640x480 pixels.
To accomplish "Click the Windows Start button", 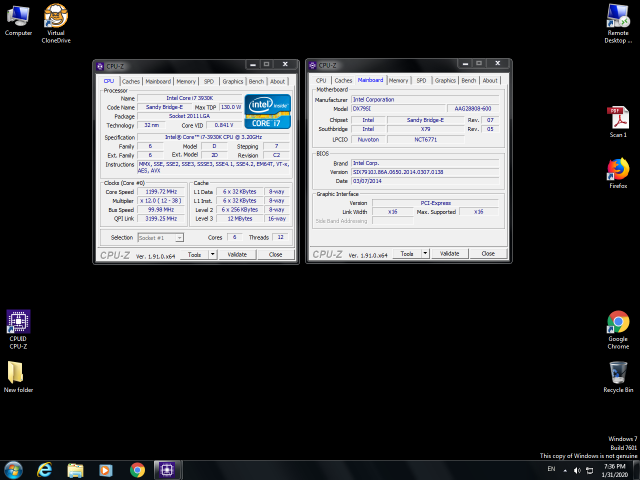I will 13,470.
